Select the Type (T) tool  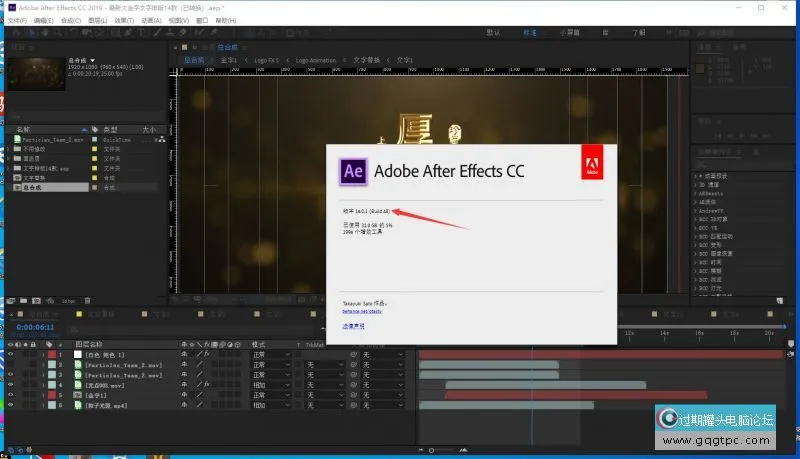(141, 33)
